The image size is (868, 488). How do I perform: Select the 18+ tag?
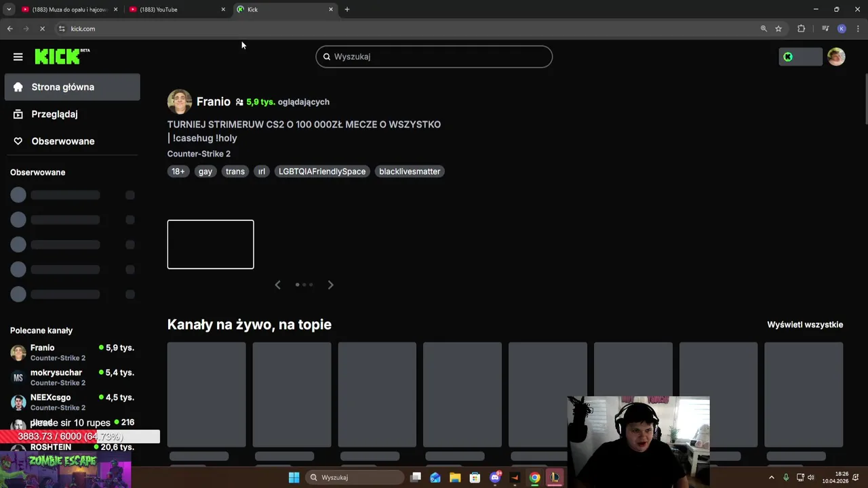178,171
